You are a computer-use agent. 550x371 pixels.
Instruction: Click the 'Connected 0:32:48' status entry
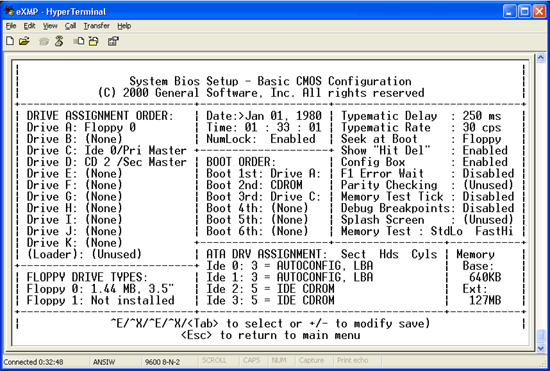click(x=34, y=362)
